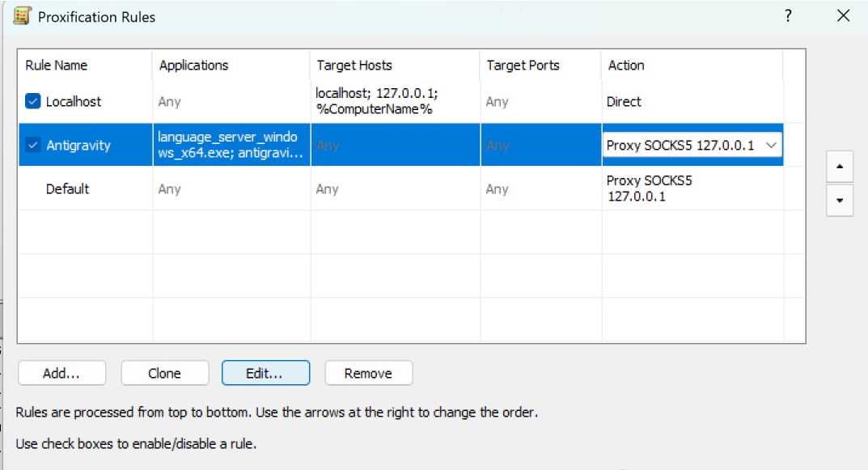Close the Proxification Rules dialog
Screen dimensions: 868x470
844,16
